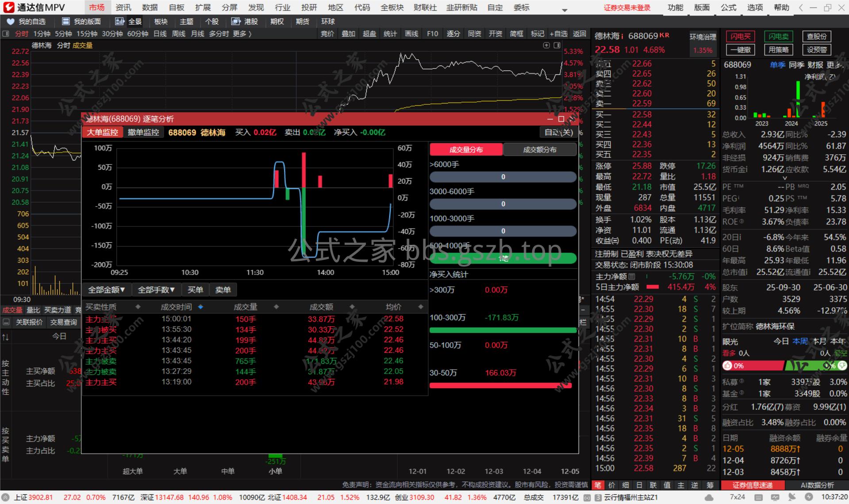Click the 闪电买 button
Viewport: 849px width, 504px height.
741,37
